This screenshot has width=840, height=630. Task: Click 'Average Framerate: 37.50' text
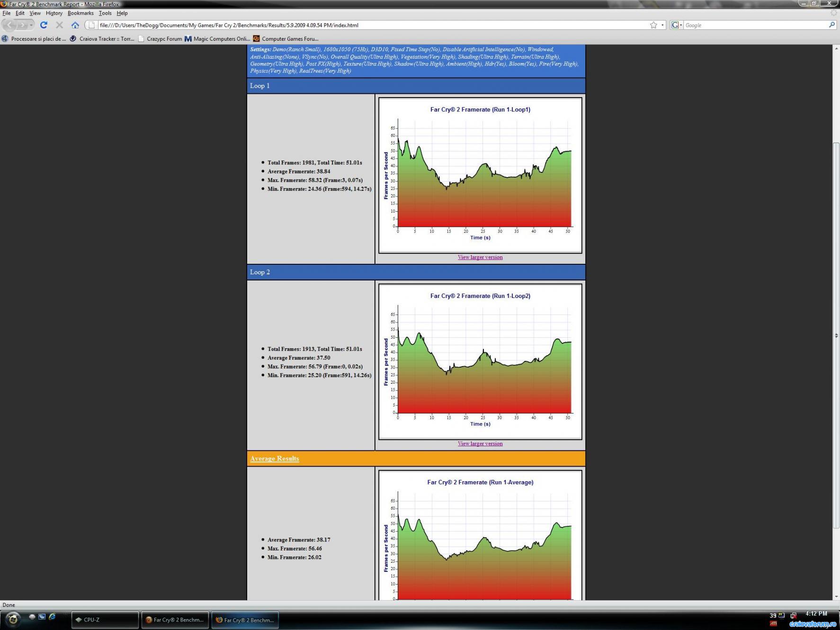(299, 358)
